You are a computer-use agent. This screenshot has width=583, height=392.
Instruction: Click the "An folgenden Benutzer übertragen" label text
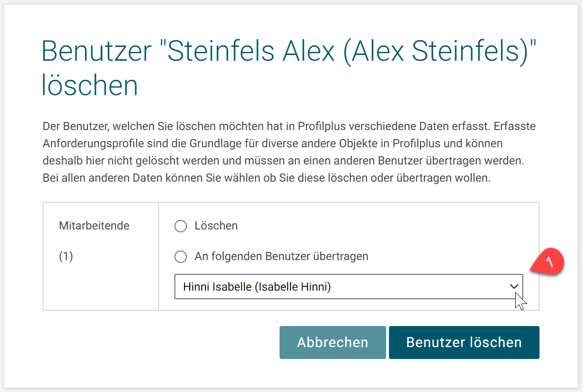[281, 256]
